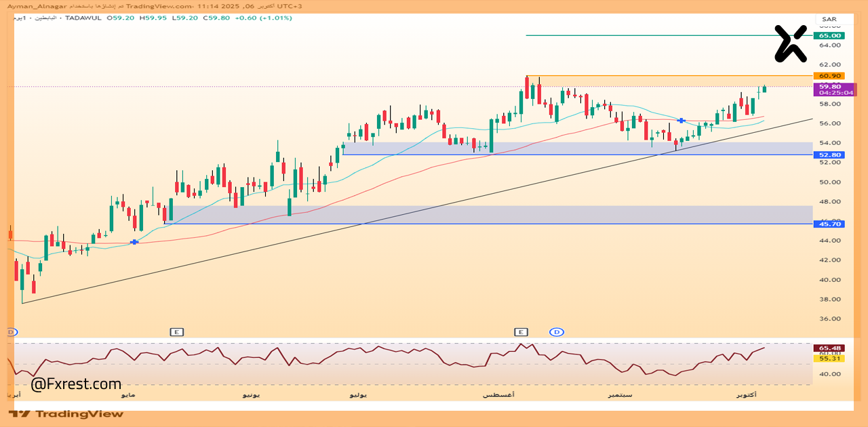Click the earnings E marker near May
This screenshot has width=868, height=427.
[x=176, y=332]
